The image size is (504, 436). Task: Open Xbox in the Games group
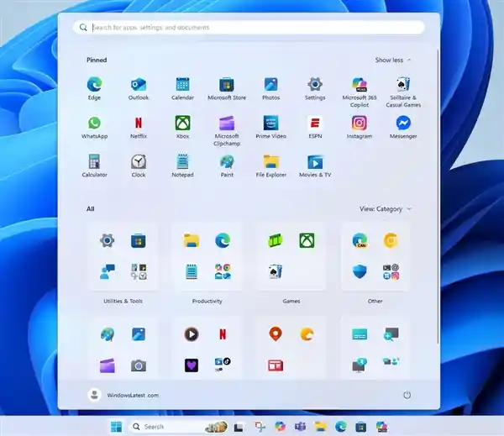click(x=307, y=240)
